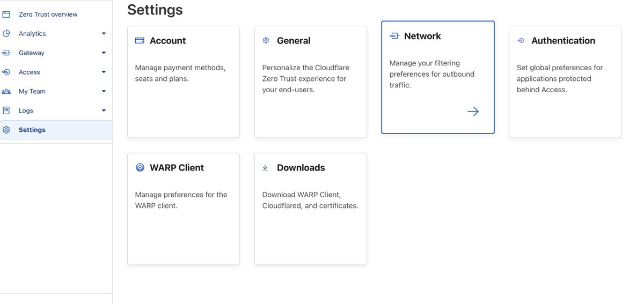Click the WARP Client circular icon
644x304 pixels.
[x=140, y=167]
